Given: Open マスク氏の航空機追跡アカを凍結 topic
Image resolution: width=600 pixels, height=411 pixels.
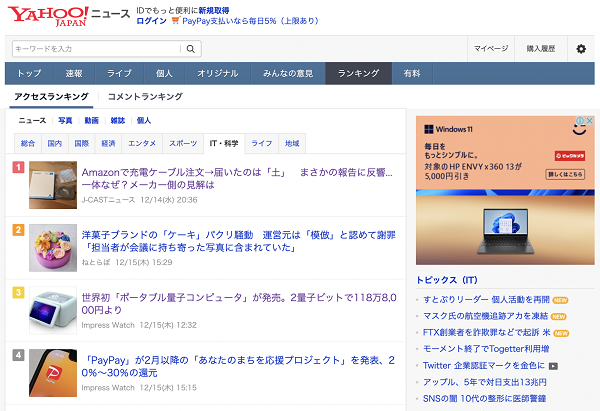Looking at the screenshot, I should pos(485,316).
